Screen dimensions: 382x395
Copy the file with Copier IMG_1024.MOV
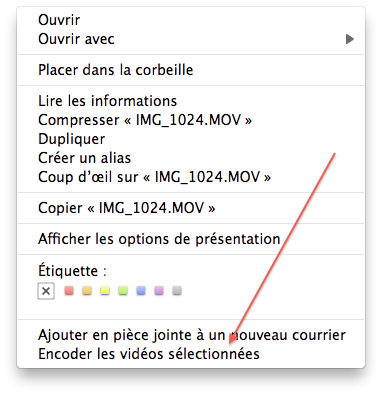pyautogui.click(x=191, y=208)
